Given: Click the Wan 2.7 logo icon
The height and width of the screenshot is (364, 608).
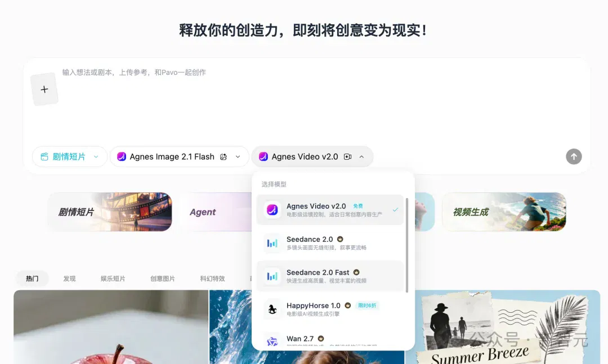Looking at the screenshot, I should pos(272,341).
